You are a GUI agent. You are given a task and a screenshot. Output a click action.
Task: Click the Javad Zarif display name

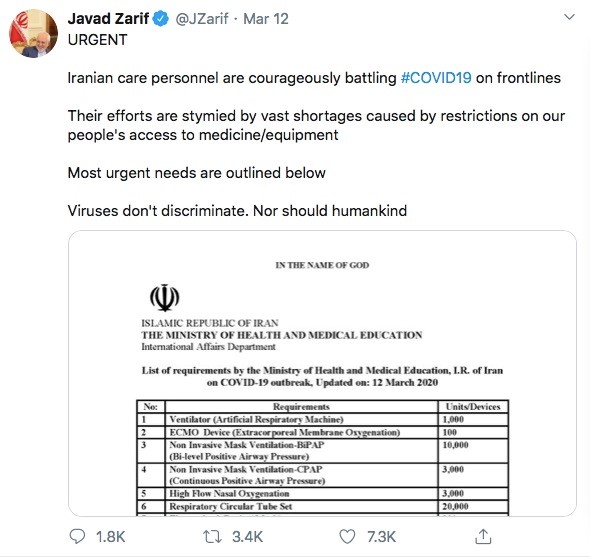pyautogui.click(x=108, y=19)
